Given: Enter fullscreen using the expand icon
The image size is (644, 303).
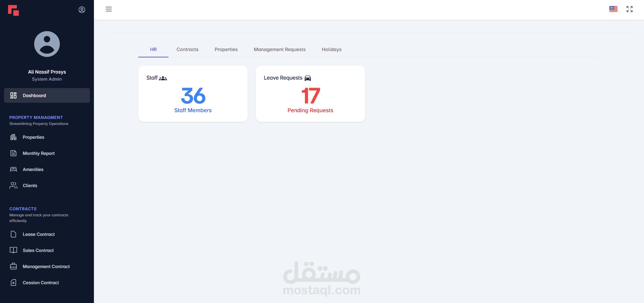Looking at the screenshot, I should 629,9.
